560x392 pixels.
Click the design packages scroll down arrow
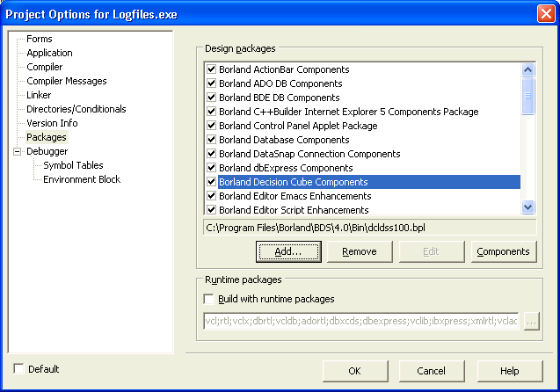(x=527, y=207)
